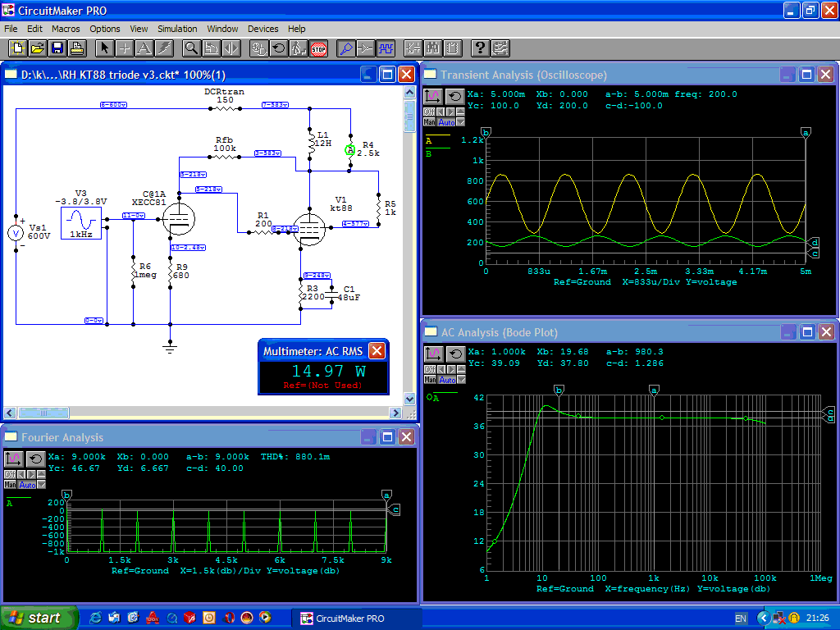This screenshot has width=840, height=630.
Task: Select Auto scaling in AC Analysis
Action: [x=447, y=380]
